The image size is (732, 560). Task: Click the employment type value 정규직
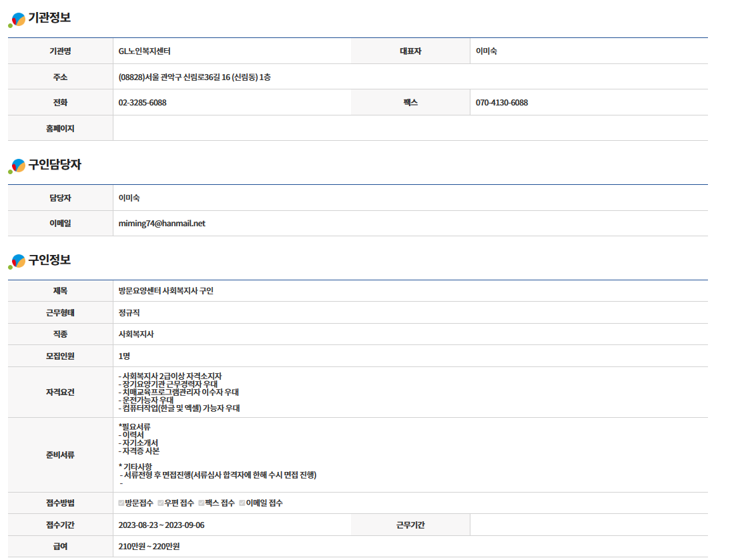click(129, 312)
